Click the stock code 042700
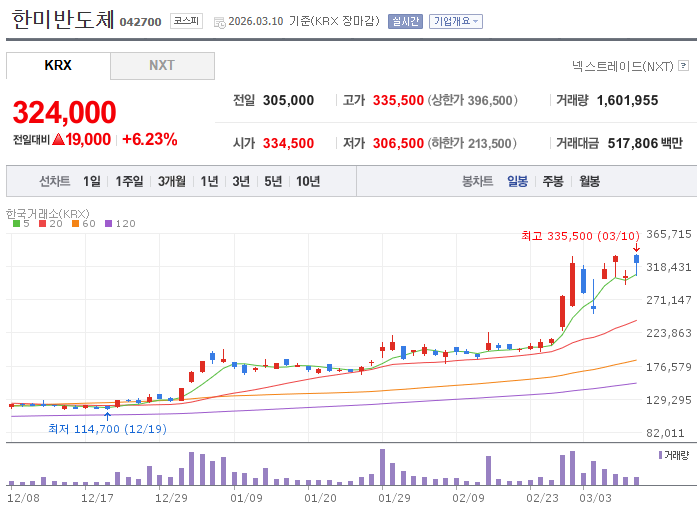 point(140,22)
